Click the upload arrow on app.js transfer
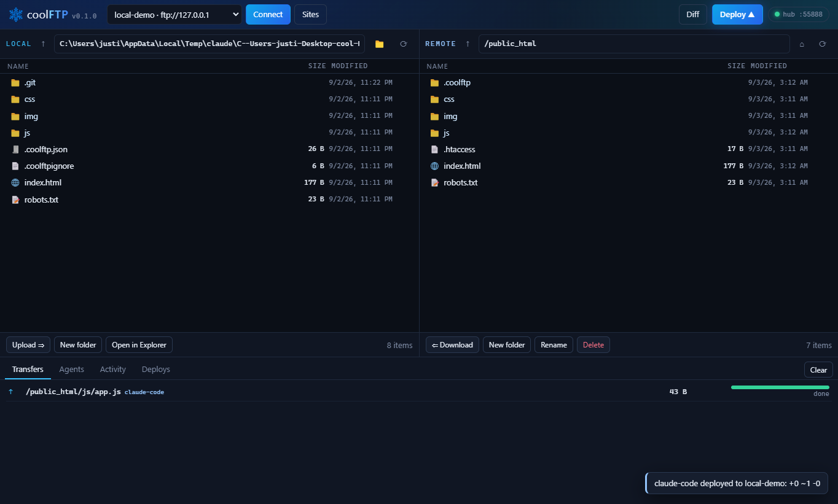Image resolution: width=838 pixels, height=504 pixels. coord(10,392)
